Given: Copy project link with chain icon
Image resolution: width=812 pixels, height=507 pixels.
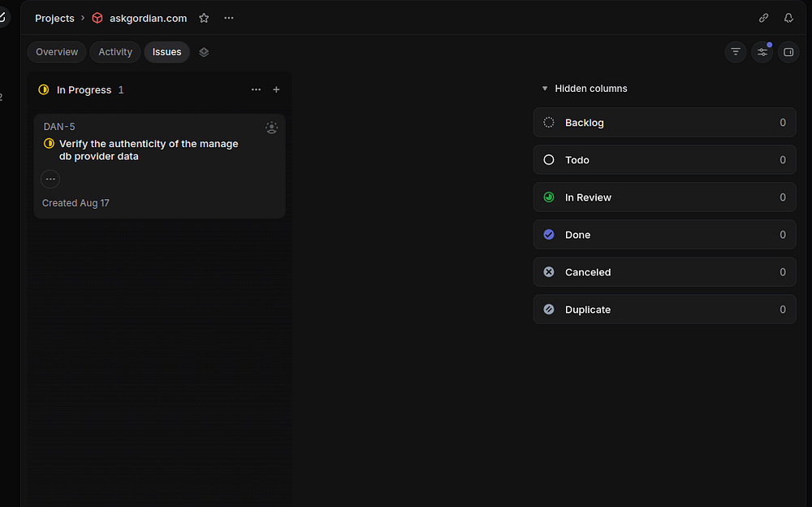Looking at the screenshot, I should pyautogui.click(x=763, y=18).
